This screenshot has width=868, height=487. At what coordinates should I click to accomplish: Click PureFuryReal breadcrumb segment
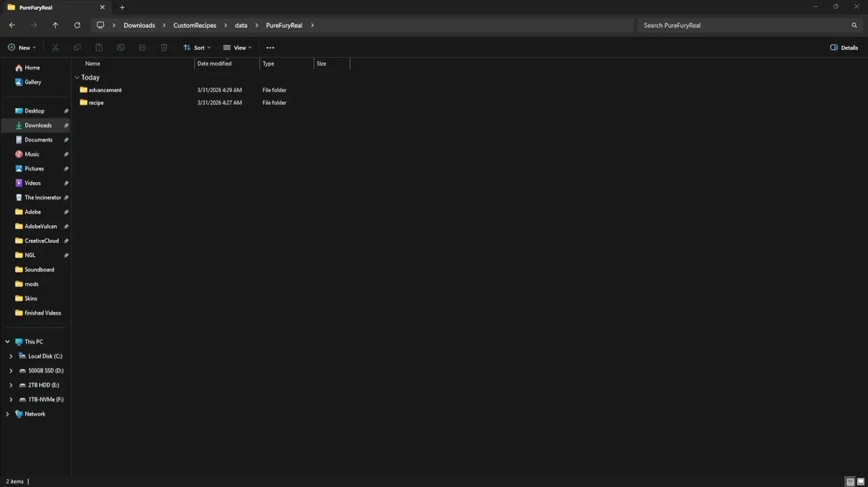click(284, 25)
